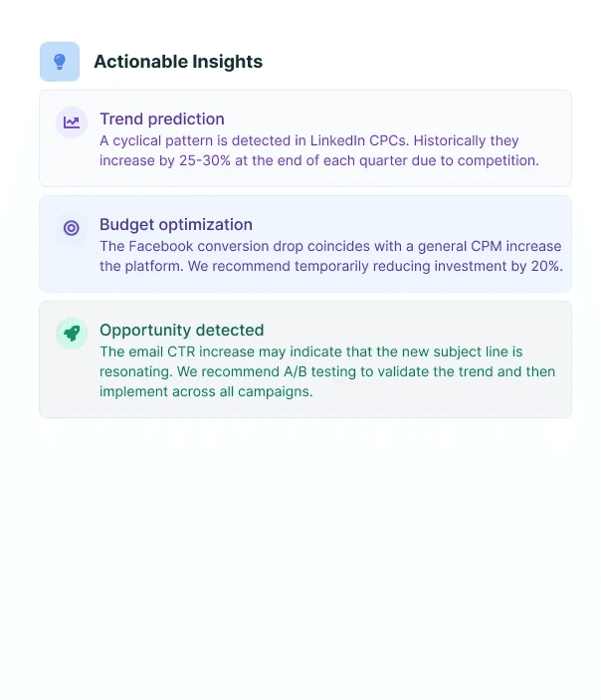Click the lightbulb icon beside Actionable Insights
The height and width of the screenshot is (700, 601).
(60, 62)
